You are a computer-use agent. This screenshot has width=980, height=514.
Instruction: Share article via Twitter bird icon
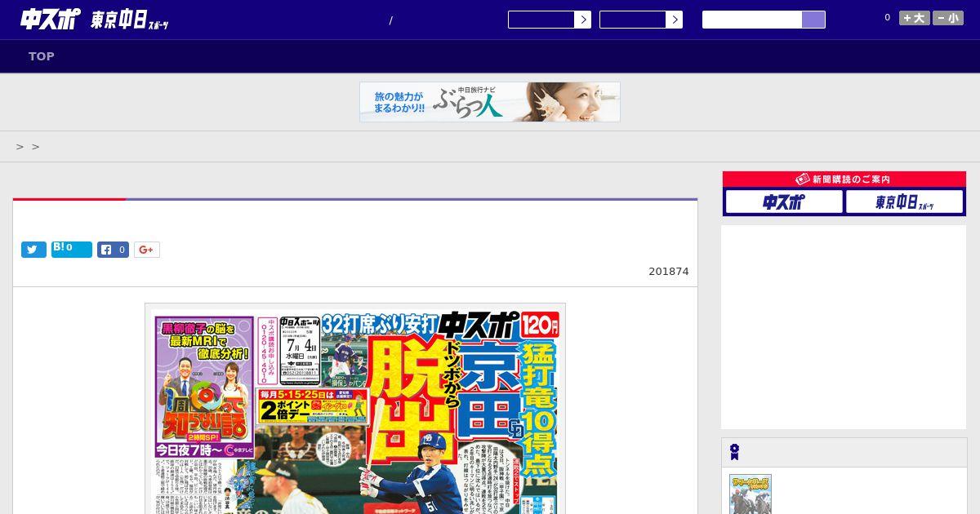[x=33, y=250]
